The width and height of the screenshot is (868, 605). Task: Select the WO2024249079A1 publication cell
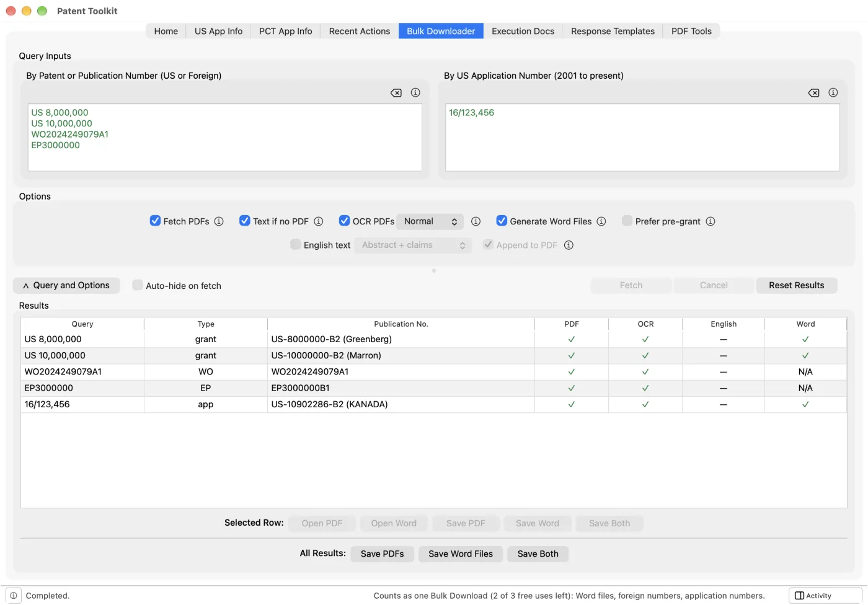401,372
